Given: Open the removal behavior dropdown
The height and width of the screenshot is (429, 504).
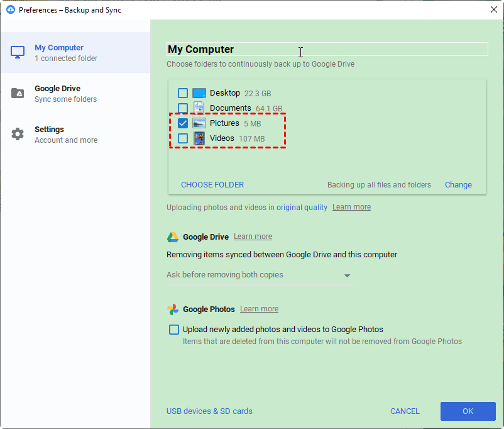Looking at the screenshot, I should (347, 275).
